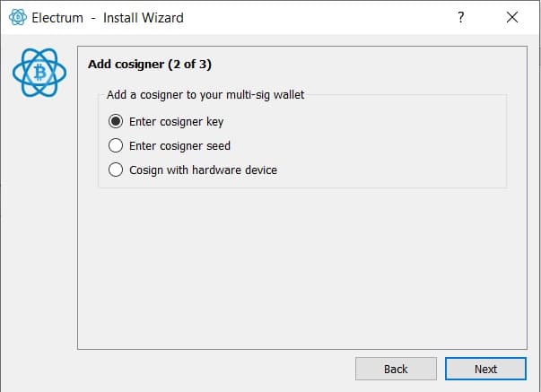Click the Bitcoin symbol in the large Electrum logo

click(x=40, y=73)
